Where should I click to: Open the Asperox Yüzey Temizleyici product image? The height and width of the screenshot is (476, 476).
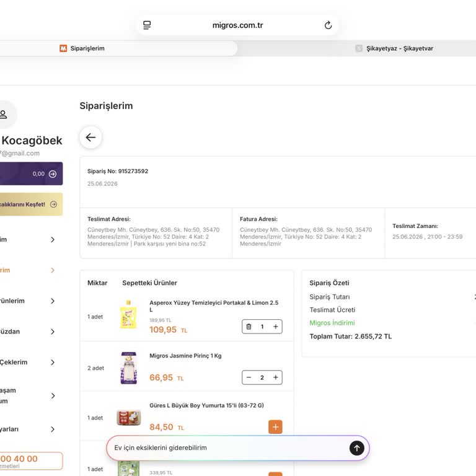tap(128, 314)
